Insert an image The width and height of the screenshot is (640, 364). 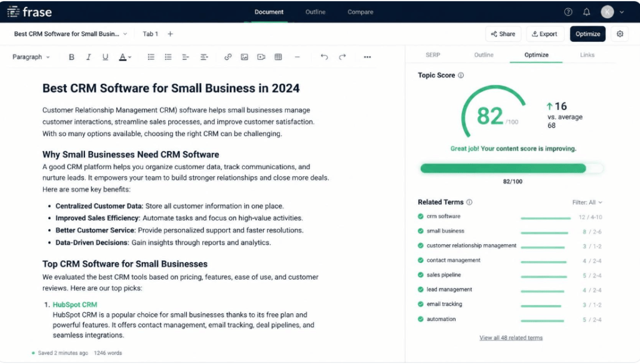(x=244, y=57)
